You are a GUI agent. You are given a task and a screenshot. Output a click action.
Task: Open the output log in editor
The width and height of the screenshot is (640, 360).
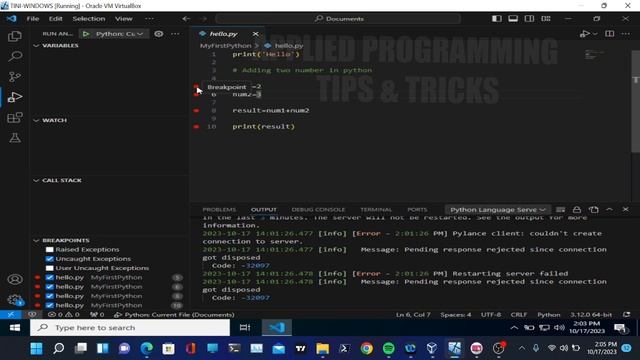[593, 209]
